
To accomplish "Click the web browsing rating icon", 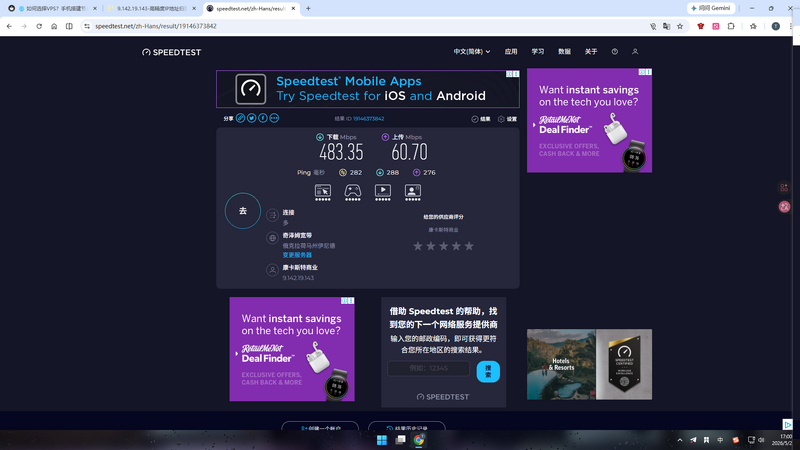I will (322, 192).
